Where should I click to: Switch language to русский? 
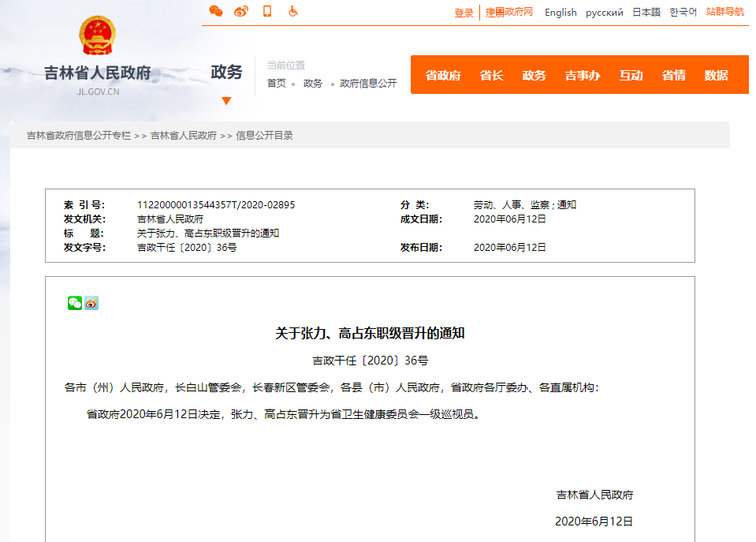pos(604,13)
